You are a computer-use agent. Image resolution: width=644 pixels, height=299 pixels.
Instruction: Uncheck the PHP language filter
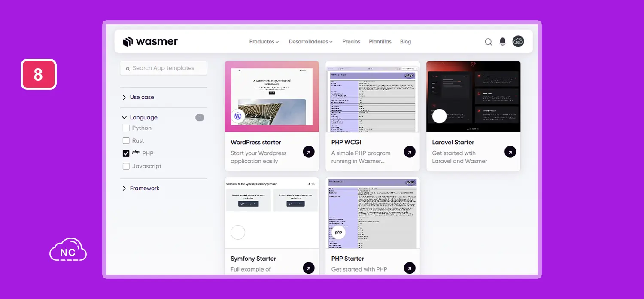126,153
